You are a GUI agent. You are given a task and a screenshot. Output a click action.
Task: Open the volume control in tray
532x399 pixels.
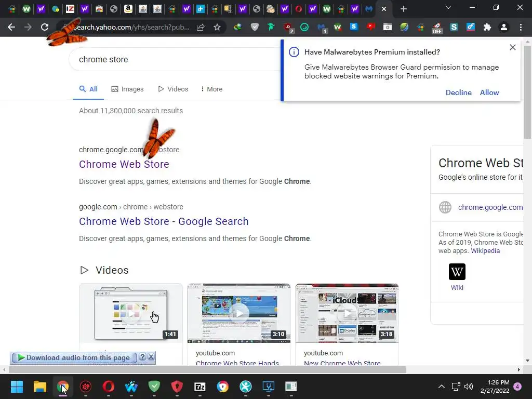[x=469, y=387]
